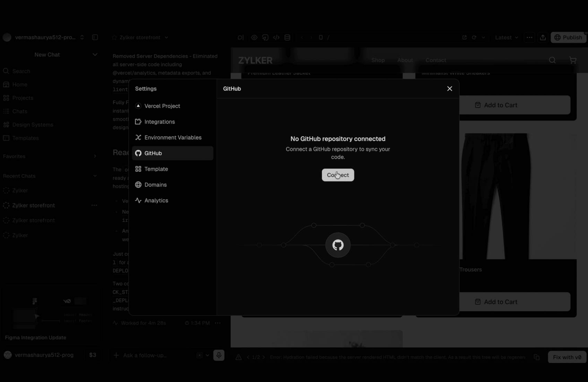This screenshot has height=382, width=588.
Task: Expand the New Chat dropdown arrow
Action: tap(95, 55)
